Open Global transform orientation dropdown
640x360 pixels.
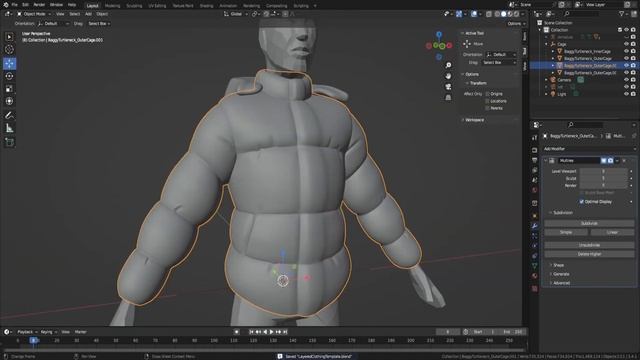pos(236,14)
